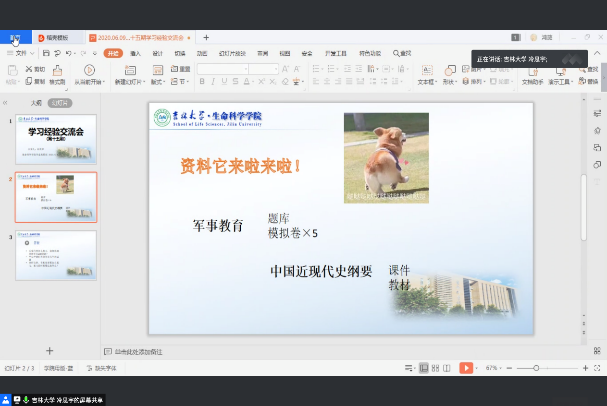Click the zoom slider in the status bar
This screenshot has height=406, width=607.
click(537, 368)
